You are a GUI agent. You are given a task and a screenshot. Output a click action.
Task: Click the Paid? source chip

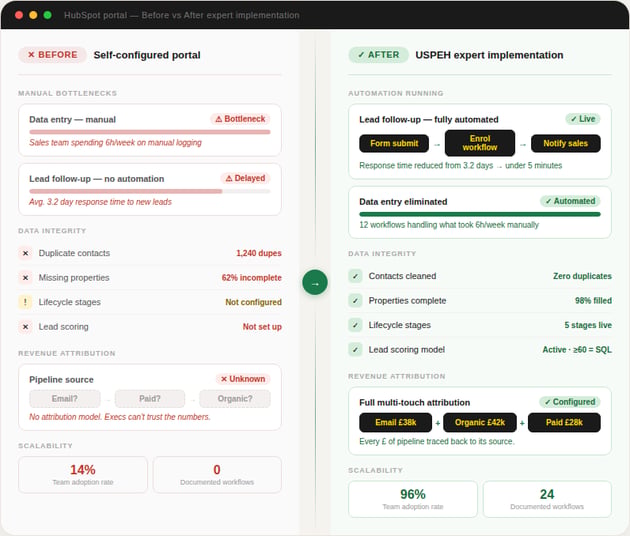tap(150, 399)
